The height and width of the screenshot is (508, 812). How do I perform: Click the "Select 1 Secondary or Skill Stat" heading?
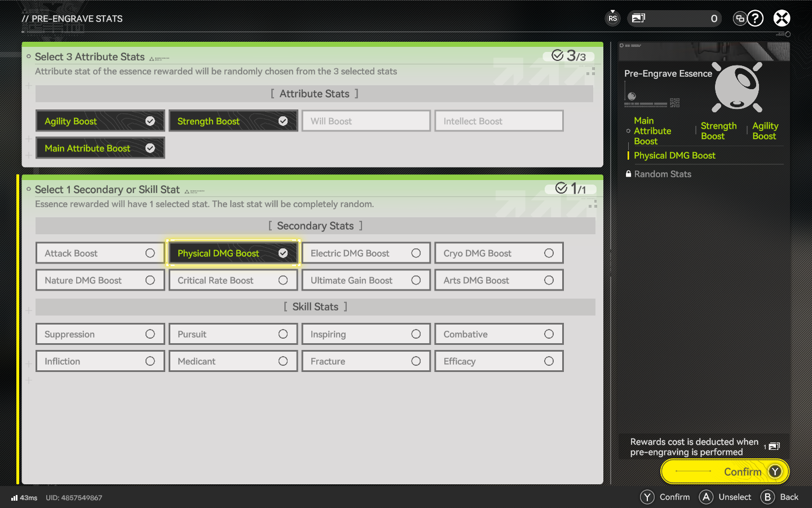(107, 190)
